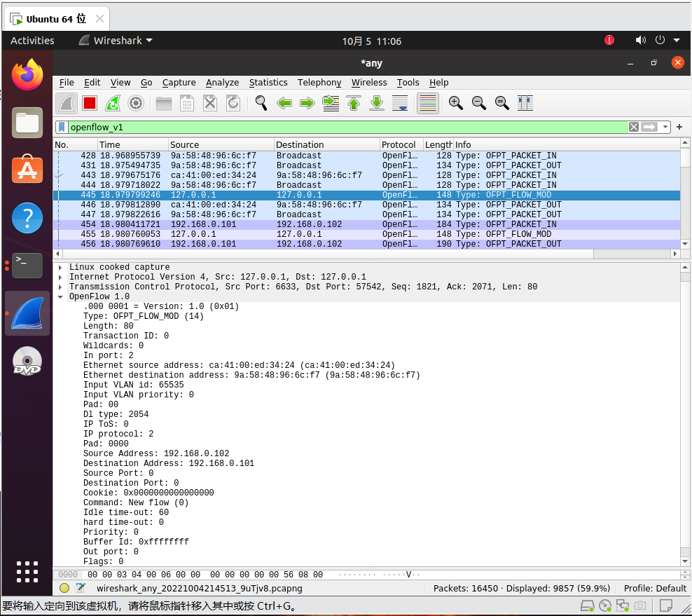692x616 pixels.
Task: Open the View menu
Action: pos(120,83)
